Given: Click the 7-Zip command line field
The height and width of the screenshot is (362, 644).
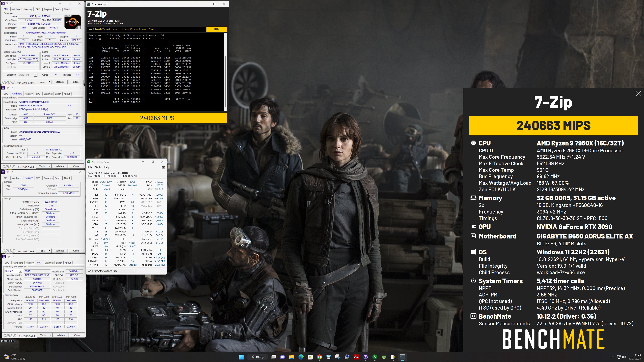Looking at the screenshot, I should pyautogui.click(x=147, y=29).
